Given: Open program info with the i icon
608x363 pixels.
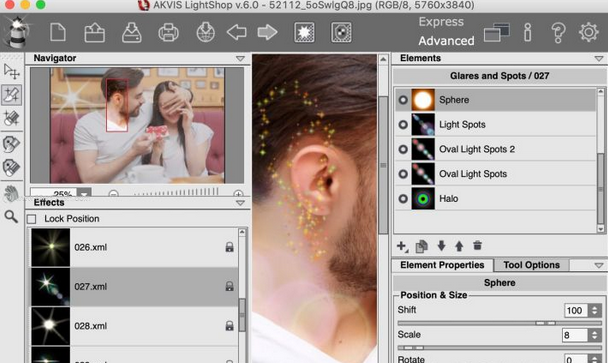Looking at the screenshot, I should (x=527, y=32).
